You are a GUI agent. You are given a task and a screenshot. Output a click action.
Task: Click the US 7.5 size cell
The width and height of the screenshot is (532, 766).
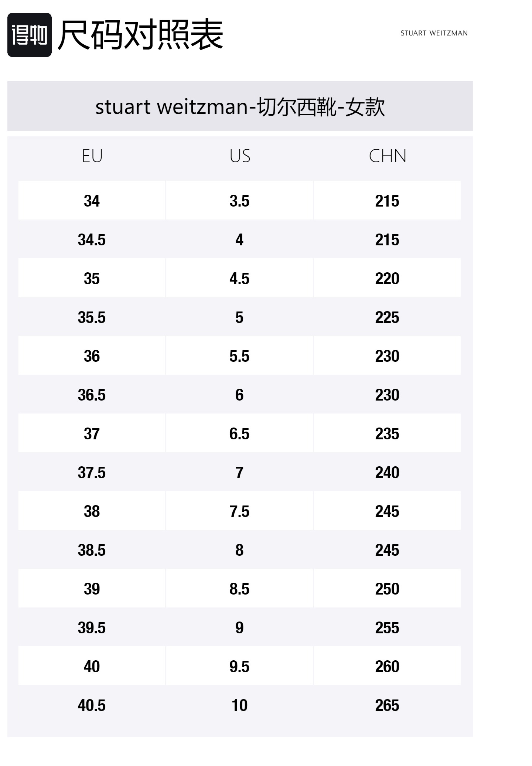click(239, 511)
